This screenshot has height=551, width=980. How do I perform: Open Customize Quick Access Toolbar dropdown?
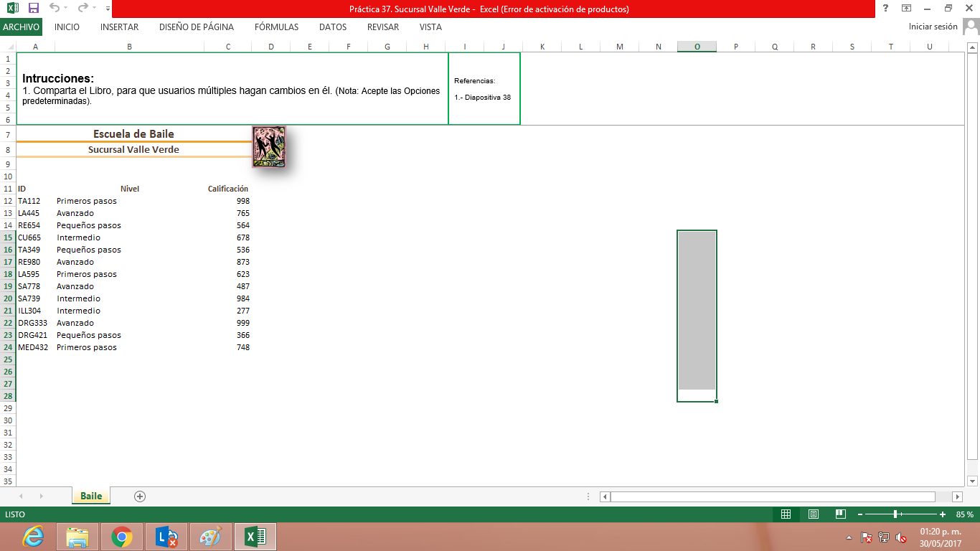click(108, 9)
